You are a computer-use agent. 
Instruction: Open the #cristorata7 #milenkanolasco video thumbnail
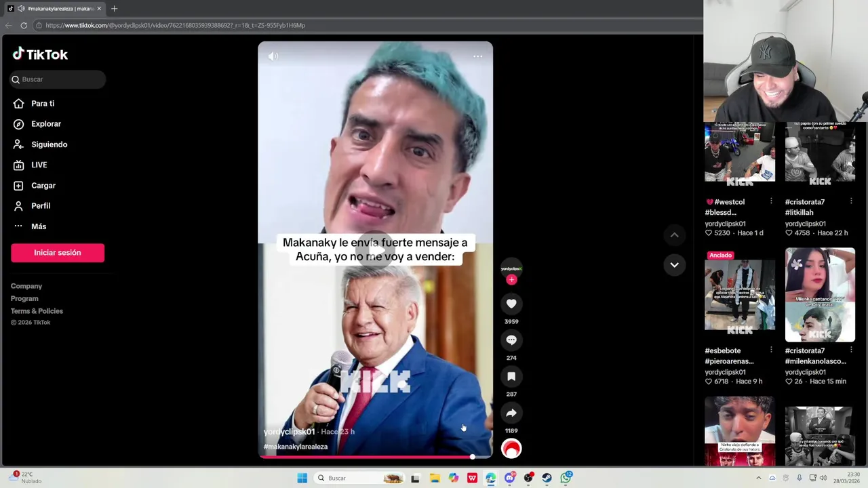coord(820,294)
